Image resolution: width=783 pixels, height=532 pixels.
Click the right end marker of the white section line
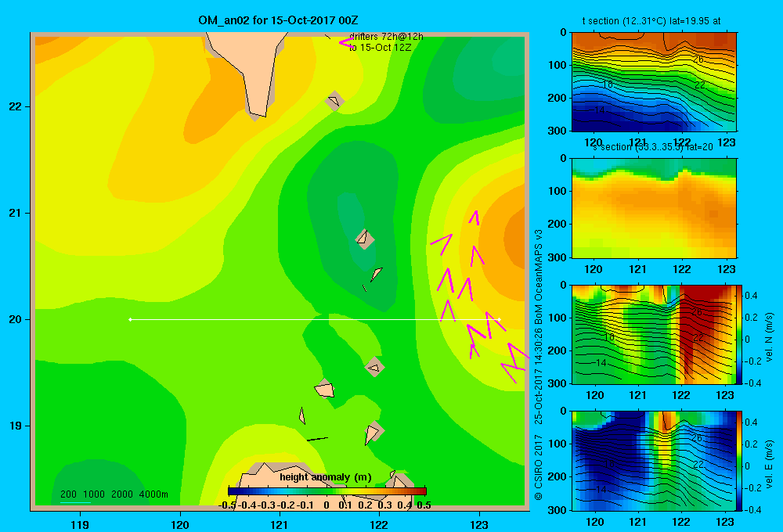pyautogui.click(x=499, y=319)
